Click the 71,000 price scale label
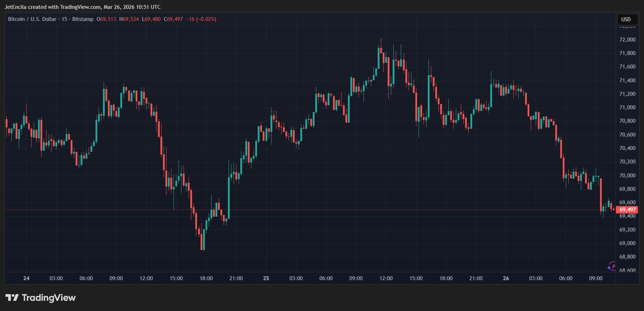The image size is (644, 311). click(627, 107)
